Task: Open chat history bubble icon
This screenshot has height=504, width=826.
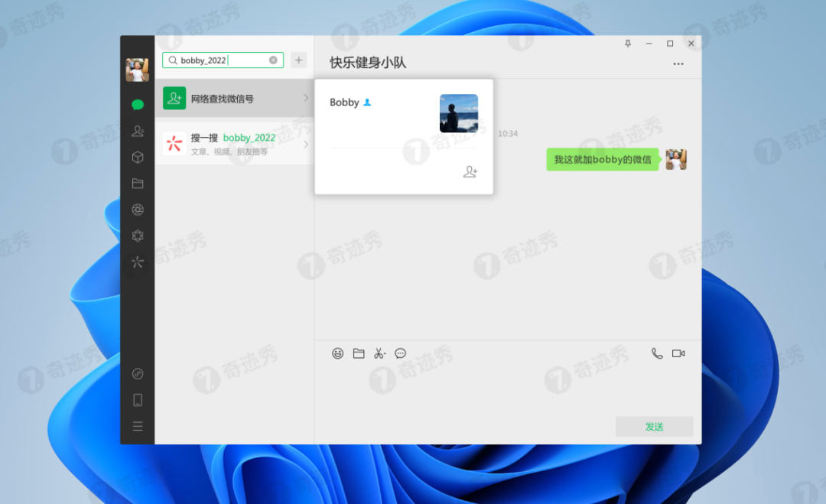Action: pos(400,353)
